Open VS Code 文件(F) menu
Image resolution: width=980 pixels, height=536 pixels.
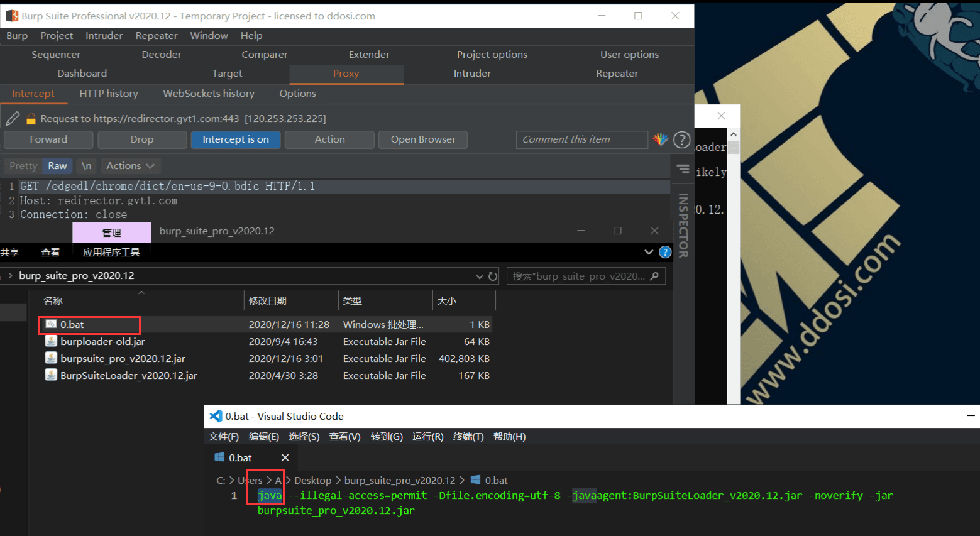(224, 437)
